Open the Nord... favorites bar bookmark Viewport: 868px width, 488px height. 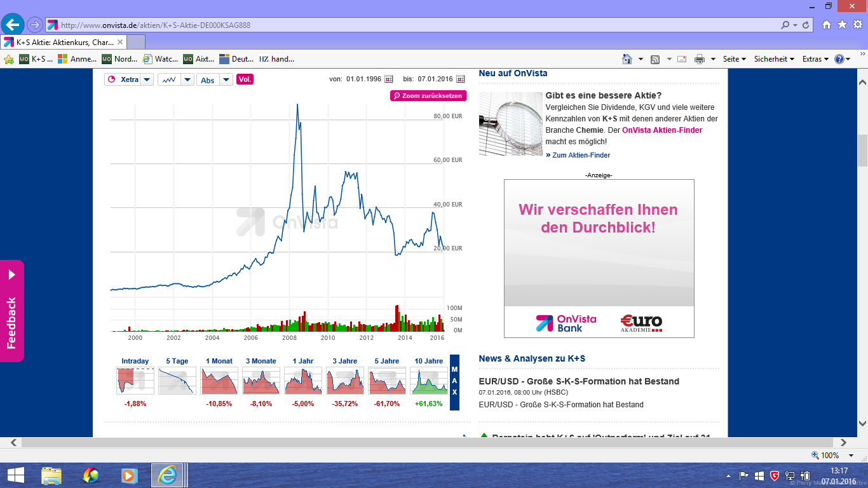point(120,59)
